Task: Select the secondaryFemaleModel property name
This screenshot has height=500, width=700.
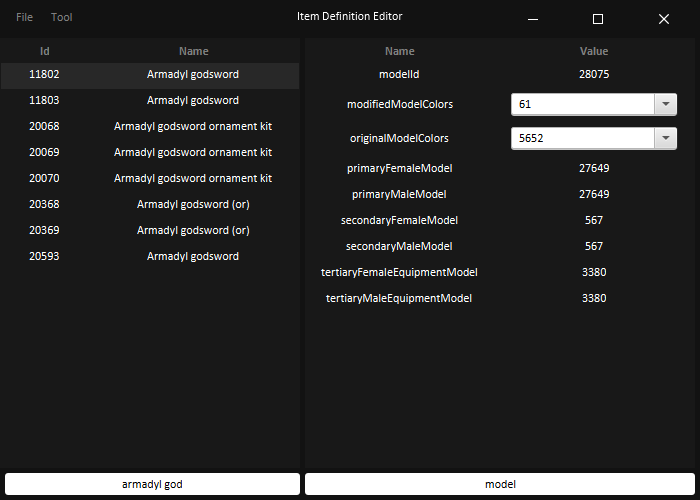Action: pyautogui.click(x=399, y=220)
